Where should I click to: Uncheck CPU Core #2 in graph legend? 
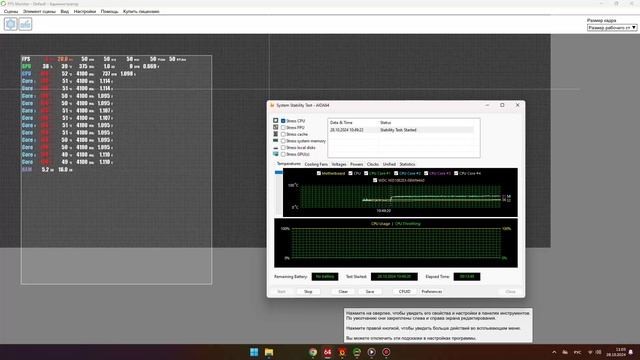click(396, 173)
